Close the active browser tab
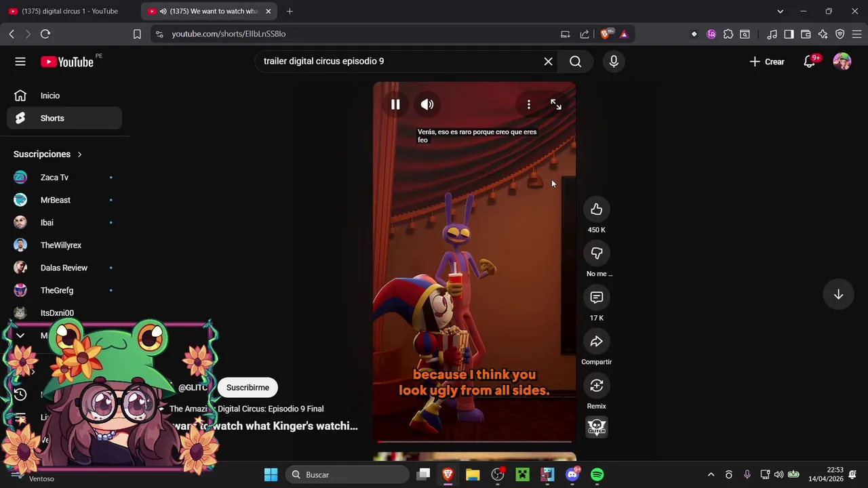868x488 pixels. click(269, 11)
